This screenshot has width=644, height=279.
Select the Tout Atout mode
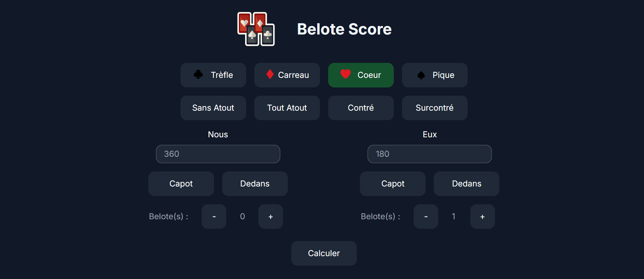click(287, 108)
